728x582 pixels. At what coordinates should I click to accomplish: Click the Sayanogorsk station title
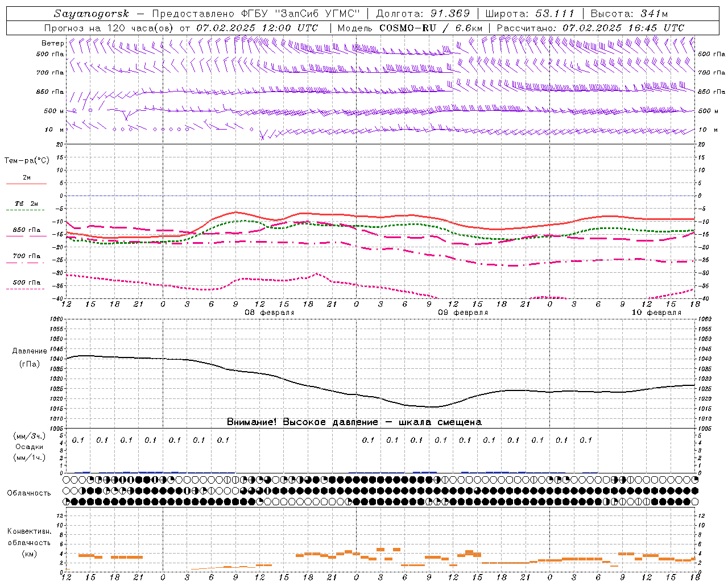click(x=92, y=14)
